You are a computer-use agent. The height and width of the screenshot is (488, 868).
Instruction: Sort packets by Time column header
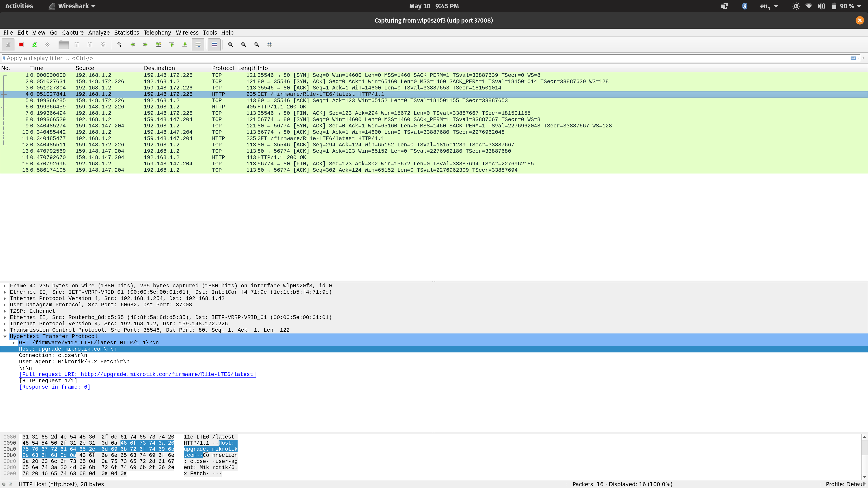click(x=52, y=68)
